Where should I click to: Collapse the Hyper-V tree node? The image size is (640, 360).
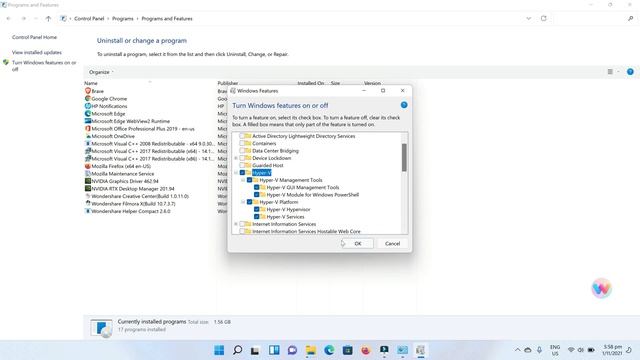click(236, 173)
